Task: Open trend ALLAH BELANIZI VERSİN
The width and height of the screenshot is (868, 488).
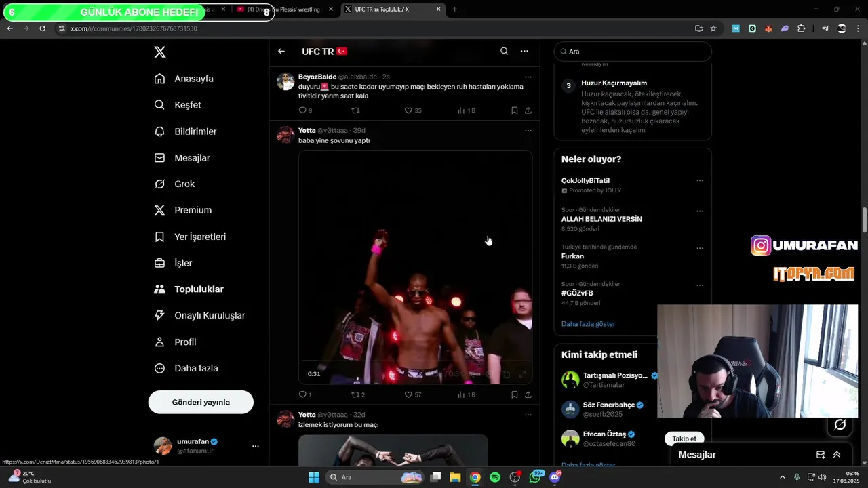Action: [601, 220]
